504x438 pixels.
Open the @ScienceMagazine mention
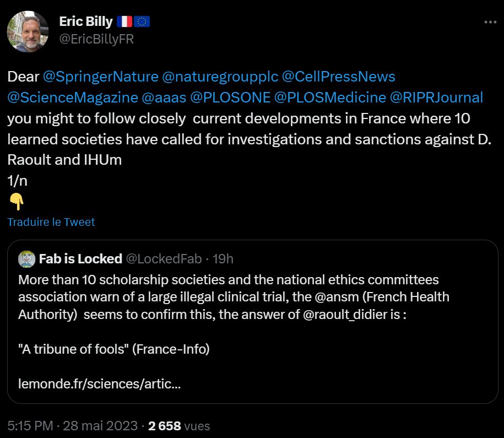click(72, 98)
